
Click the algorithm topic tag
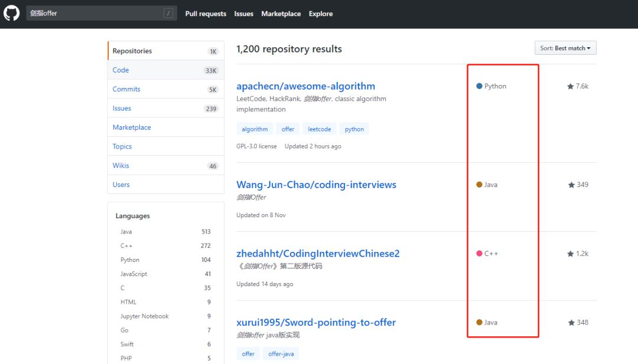(255, 129)
